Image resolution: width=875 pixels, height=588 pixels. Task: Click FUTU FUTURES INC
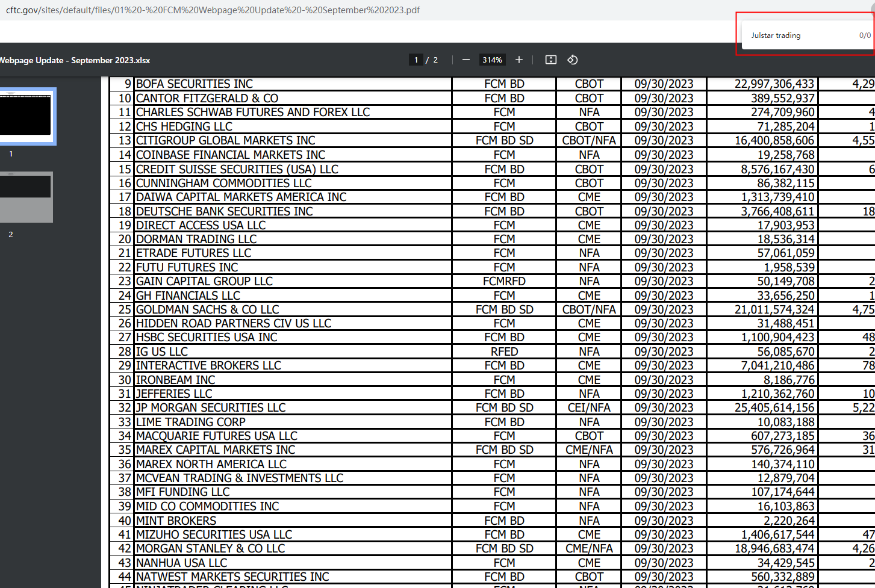(187, 267)
